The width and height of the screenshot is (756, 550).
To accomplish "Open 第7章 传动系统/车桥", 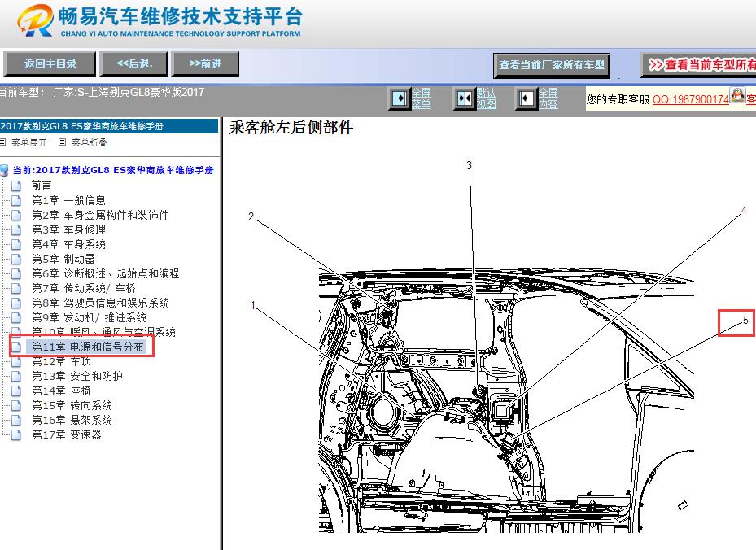I will pyautogui.click(x=84, y=288).
